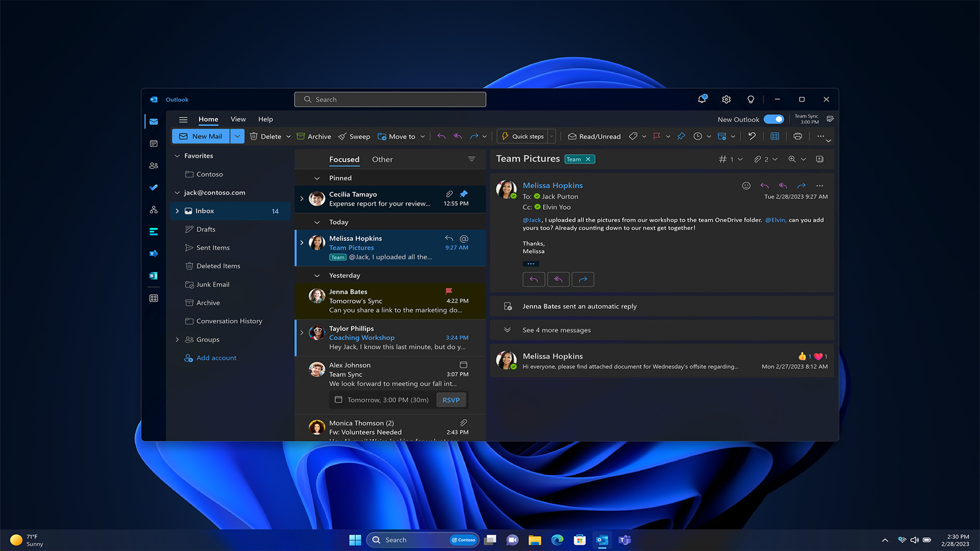This screenshot has width=980, height=551.
Task: Remove the Team category tag from message
Action: pyautogui.click(x=588, y=159)
